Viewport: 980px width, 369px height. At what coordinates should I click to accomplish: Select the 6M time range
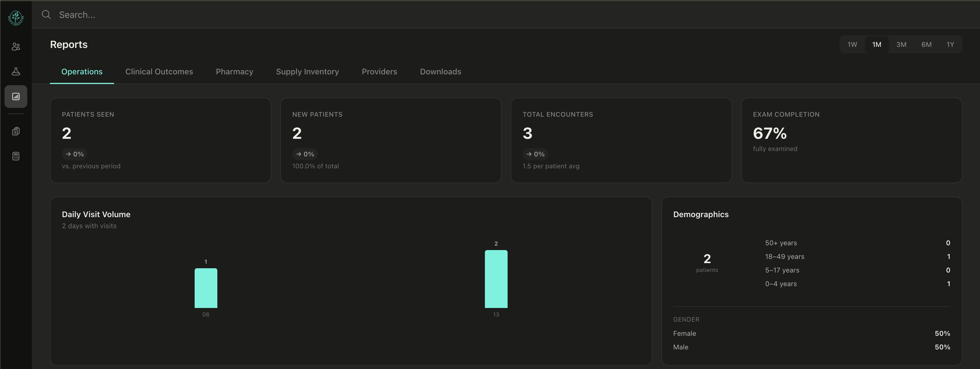click(926, 45)
